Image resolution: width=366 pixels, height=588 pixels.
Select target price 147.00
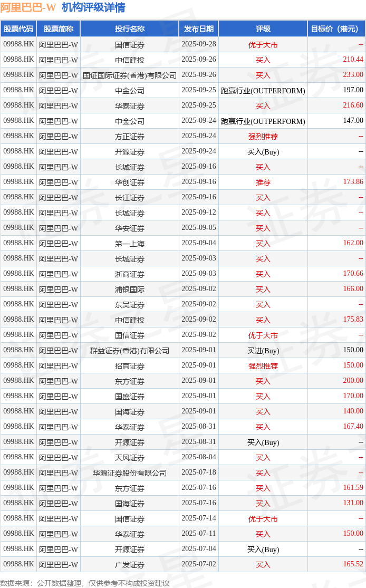(x=353, y=120)
